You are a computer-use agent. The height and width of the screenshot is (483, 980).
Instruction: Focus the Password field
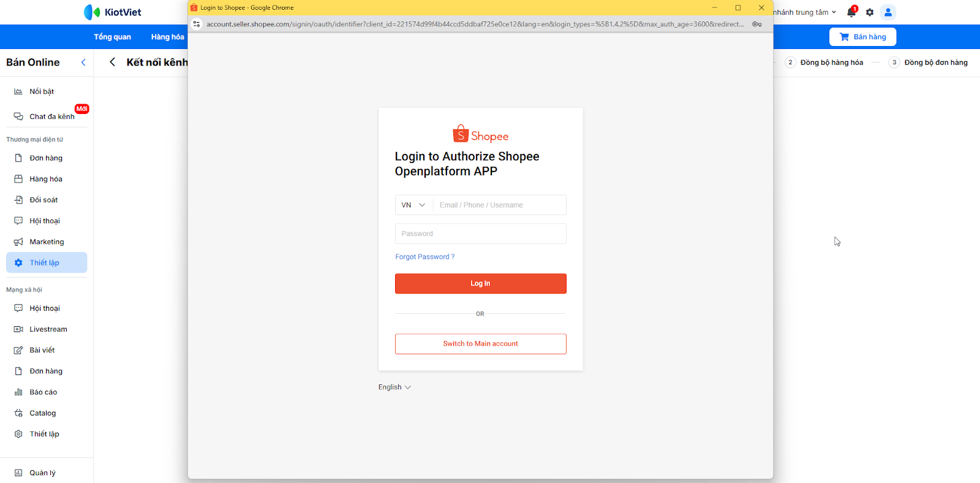[x=481, y=234]
